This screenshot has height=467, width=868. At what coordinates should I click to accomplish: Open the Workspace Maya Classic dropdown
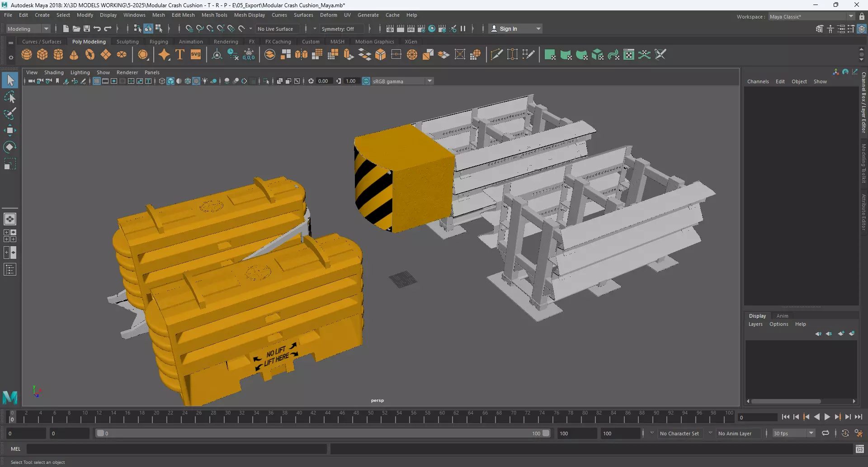(x=811, y=17)
